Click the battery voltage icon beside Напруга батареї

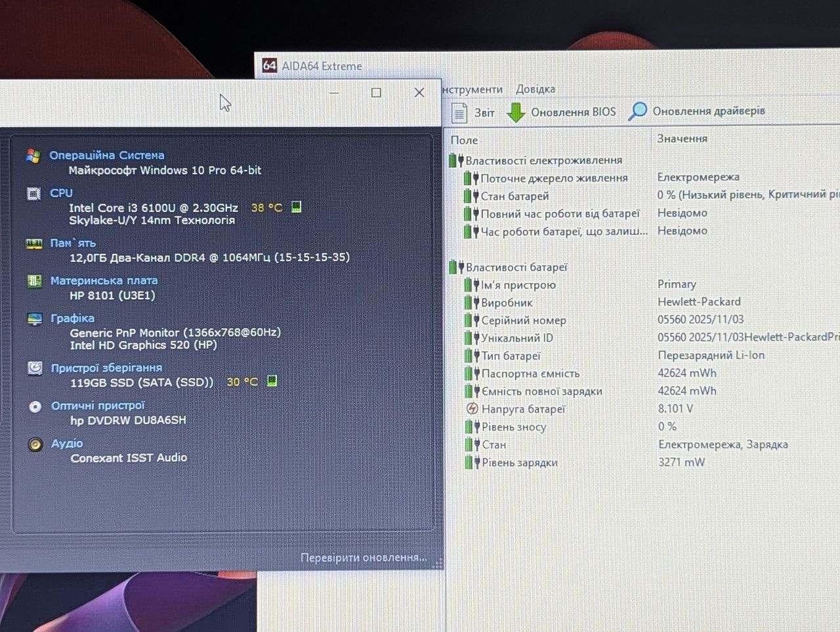click(472, 409)
